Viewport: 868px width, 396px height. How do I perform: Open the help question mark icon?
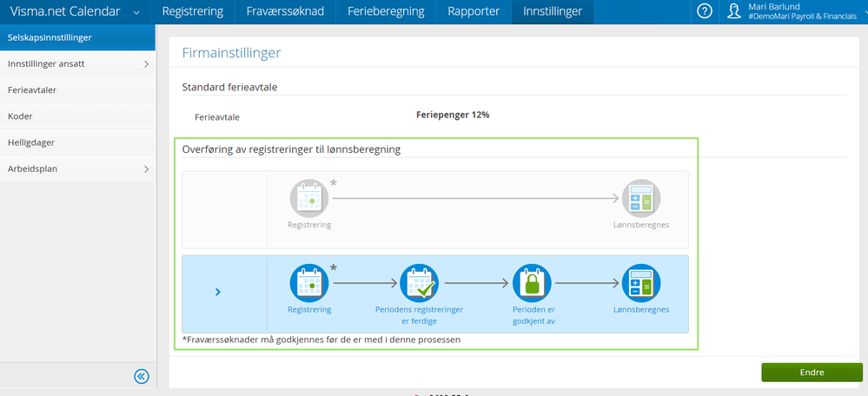(704, 11)
